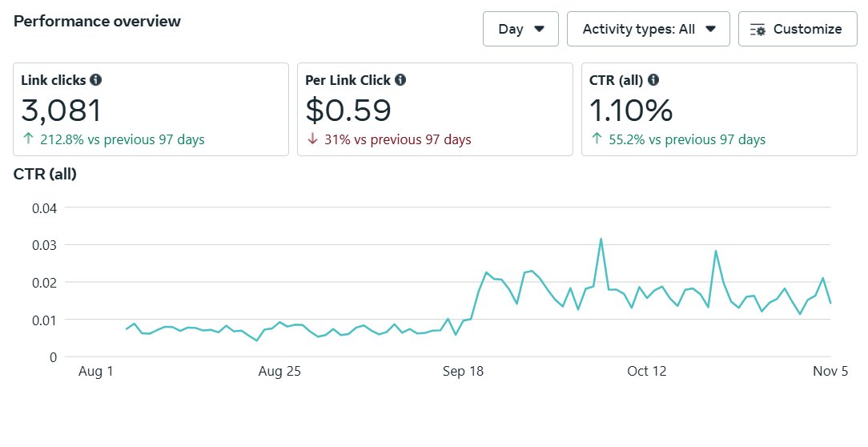Expand the Activity types: All dropdown
The width and height of the screenshot is (868, 447).
click(649, 29)
